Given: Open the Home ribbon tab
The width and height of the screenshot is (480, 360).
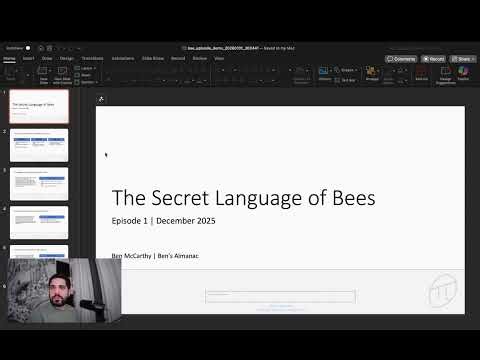Looking at the screenshot, I should pyautogui.click(x=9, y=58).
